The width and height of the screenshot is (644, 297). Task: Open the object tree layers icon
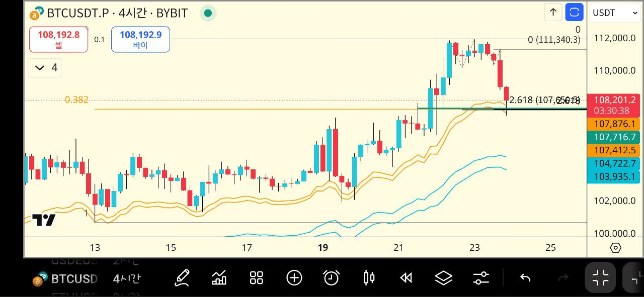point(443,277)
